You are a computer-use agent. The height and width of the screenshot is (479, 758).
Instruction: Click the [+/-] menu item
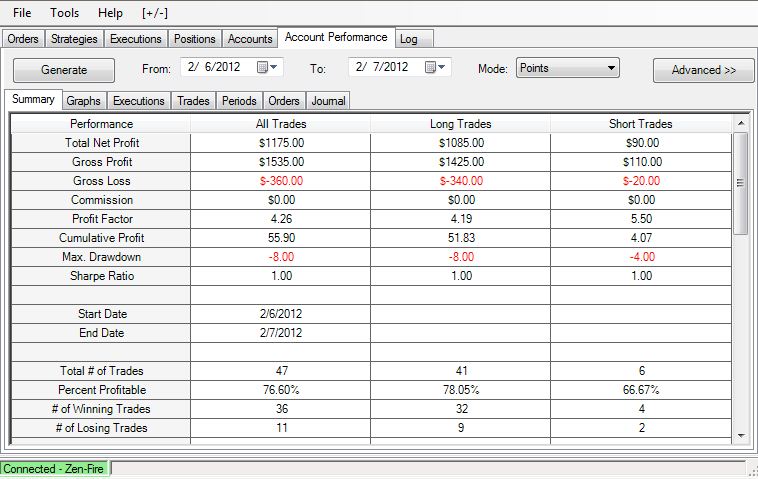pos(155,13)
